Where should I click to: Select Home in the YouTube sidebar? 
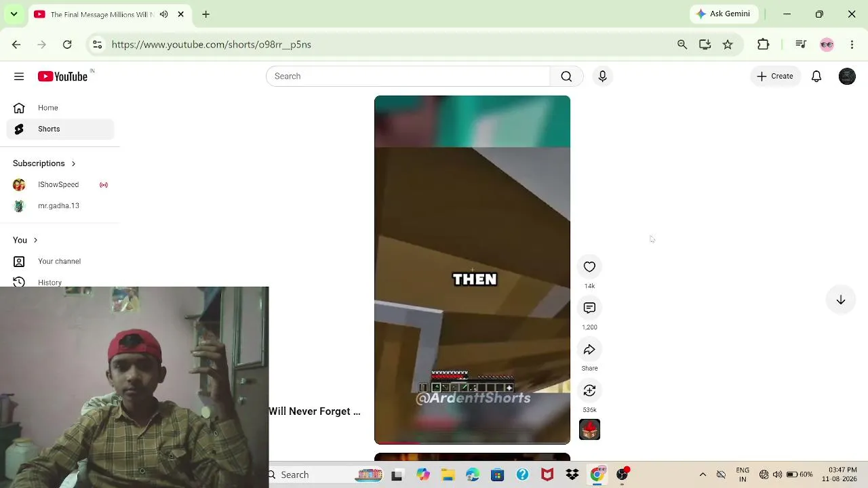[60, 108]
